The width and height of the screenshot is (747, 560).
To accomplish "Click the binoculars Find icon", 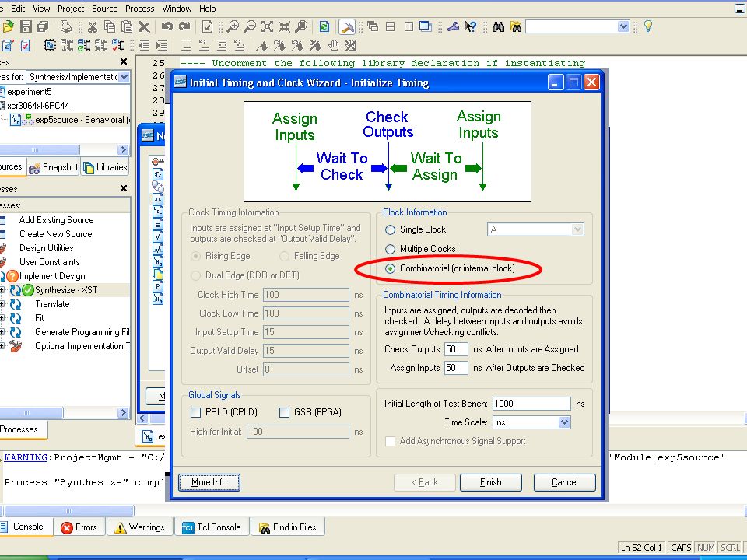I will [x=498, y=26].
